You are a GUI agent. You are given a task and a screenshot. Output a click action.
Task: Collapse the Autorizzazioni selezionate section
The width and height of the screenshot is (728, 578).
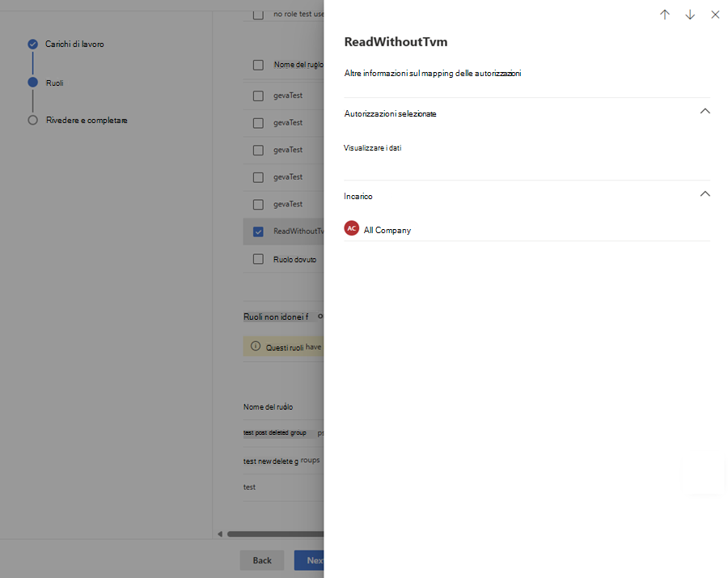tap(705, 111)
